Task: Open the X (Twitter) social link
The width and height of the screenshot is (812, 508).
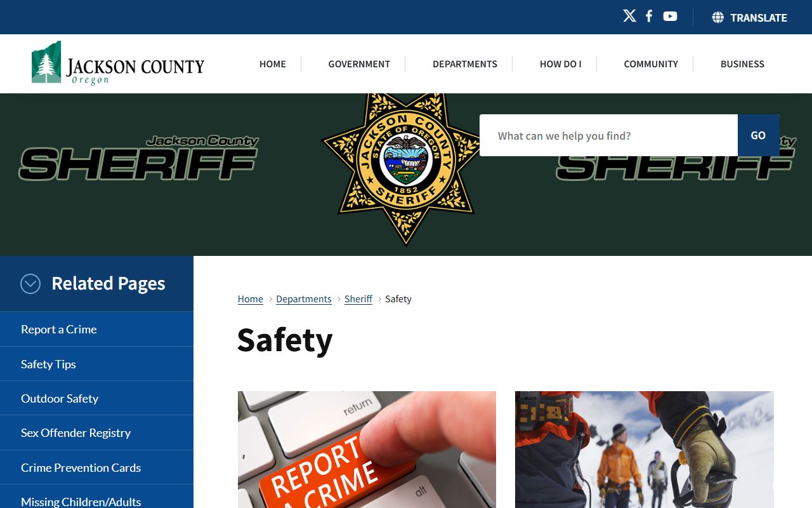Action: (x=629, y=16)
